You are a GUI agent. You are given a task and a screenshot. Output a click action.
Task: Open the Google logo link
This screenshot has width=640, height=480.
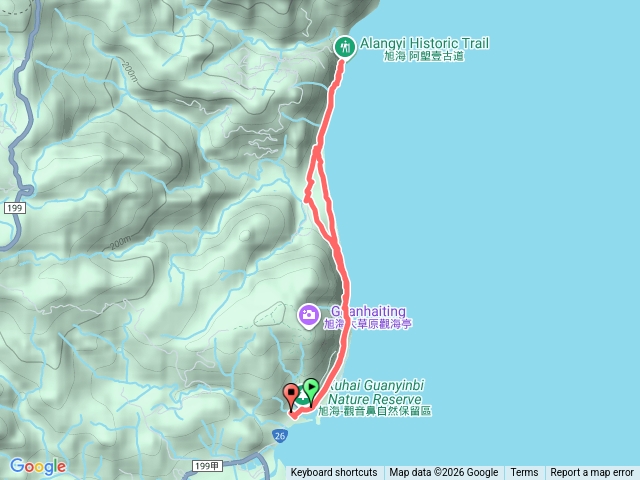click(38, 467)
